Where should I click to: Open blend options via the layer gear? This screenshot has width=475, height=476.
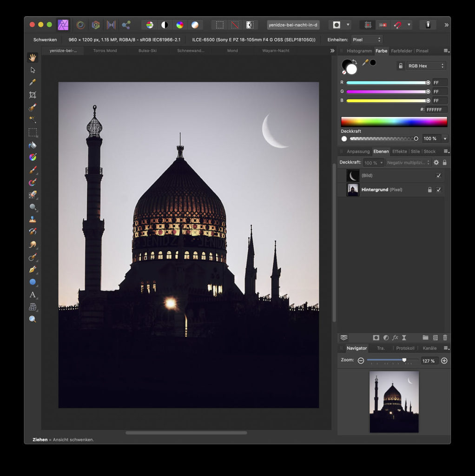(436, 163)
